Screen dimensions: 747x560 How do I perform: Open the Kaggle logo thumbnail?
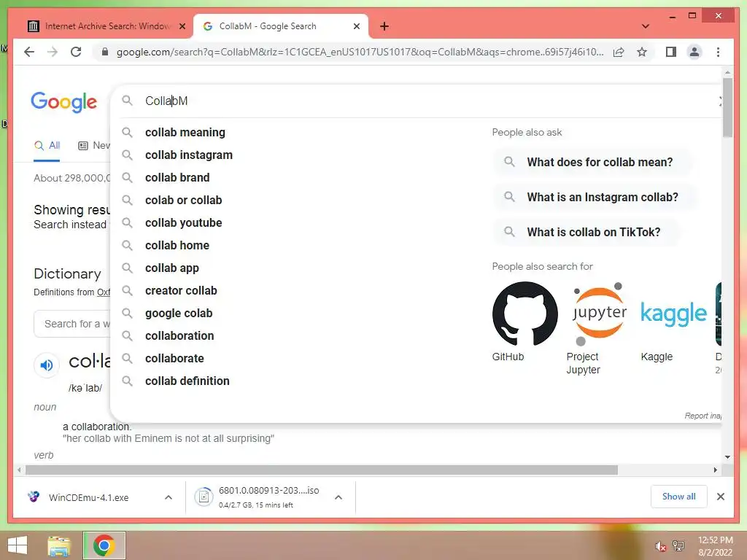673,314
